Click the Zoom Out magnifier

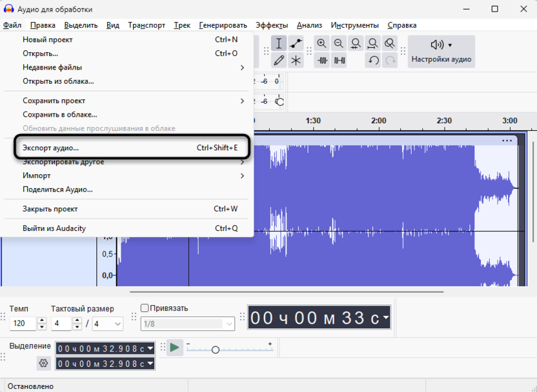click(x=339, y=43)
